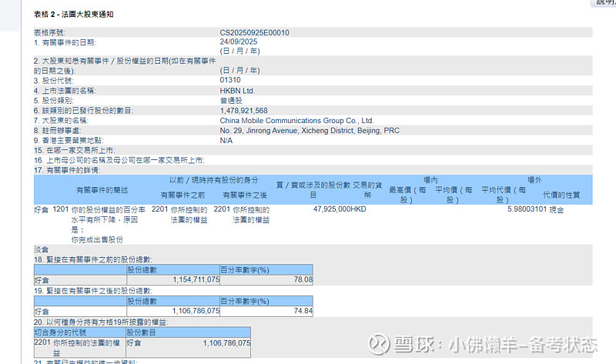Select 1,106,786,075 in section 19 table
The height and width of the screenshot is (364, 616).
pos(196,311)
